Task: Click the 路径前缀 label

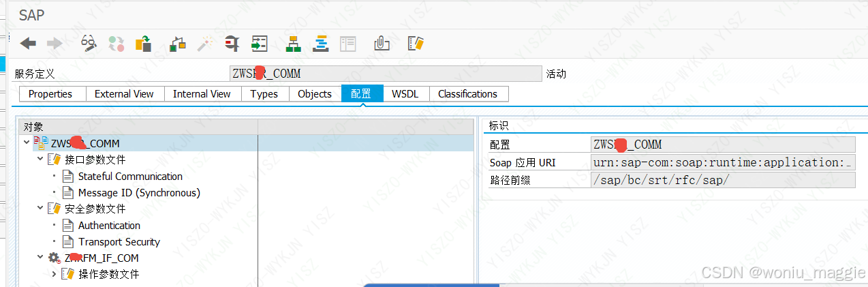Action: (510, 181)
